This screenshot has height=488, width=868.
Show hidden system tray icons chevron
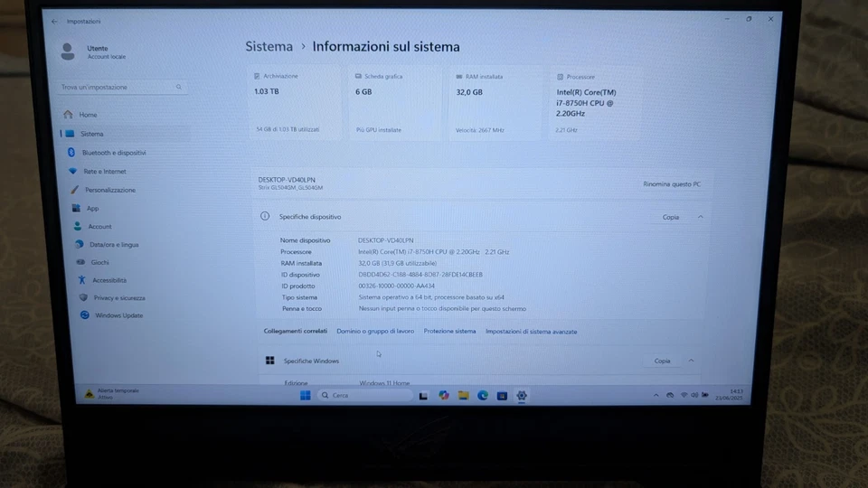[656, 396]
